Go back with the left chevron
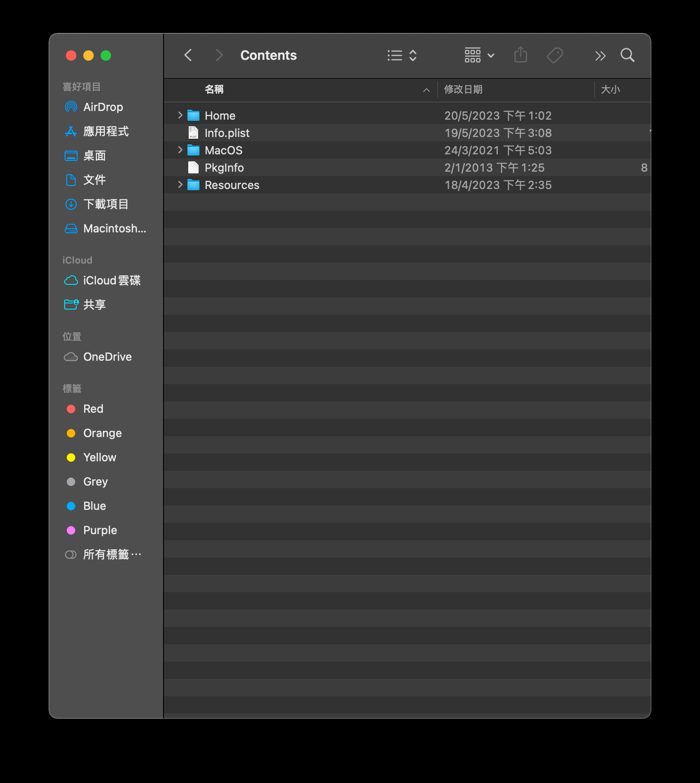This screenshot has width=700, height=783. click(188, 55)
